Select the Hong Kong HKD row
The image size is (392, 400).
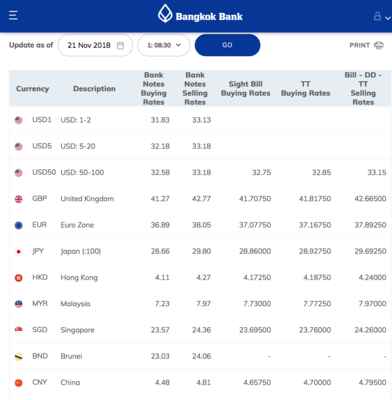[x=200, y=277]
